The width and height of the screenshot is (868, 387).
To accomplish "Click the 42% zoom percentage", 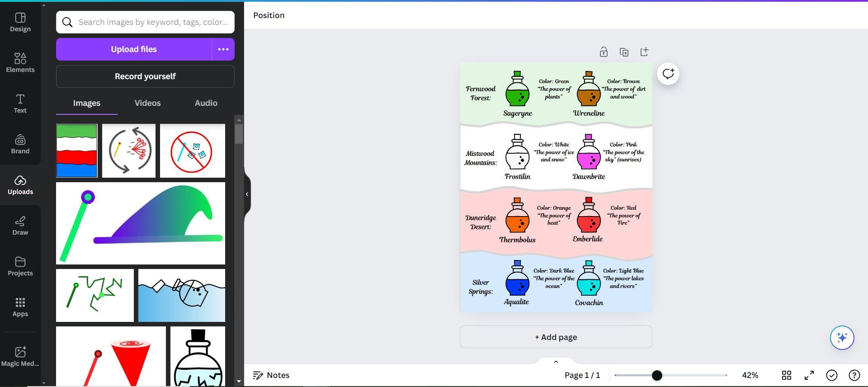I will tap(750, 375).
